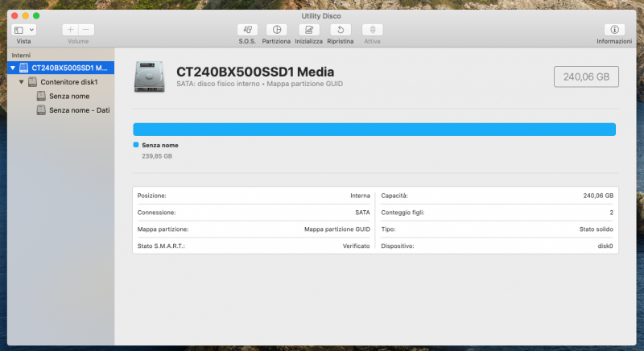Screen dimensions: 644x351
Task: Click the large hard drive image
Action: tap(150, 76)
